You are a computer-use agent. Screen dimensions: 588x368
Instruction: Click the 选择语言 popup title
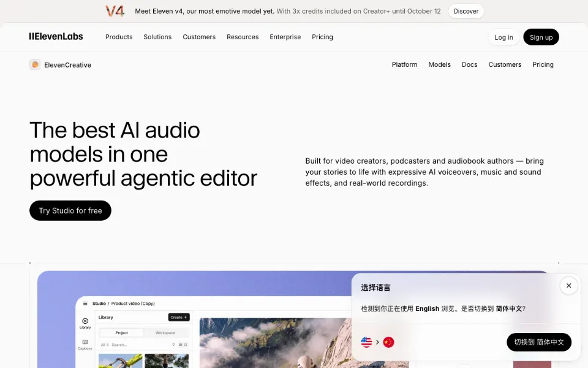pyautogui.click(x=375, y=288)
